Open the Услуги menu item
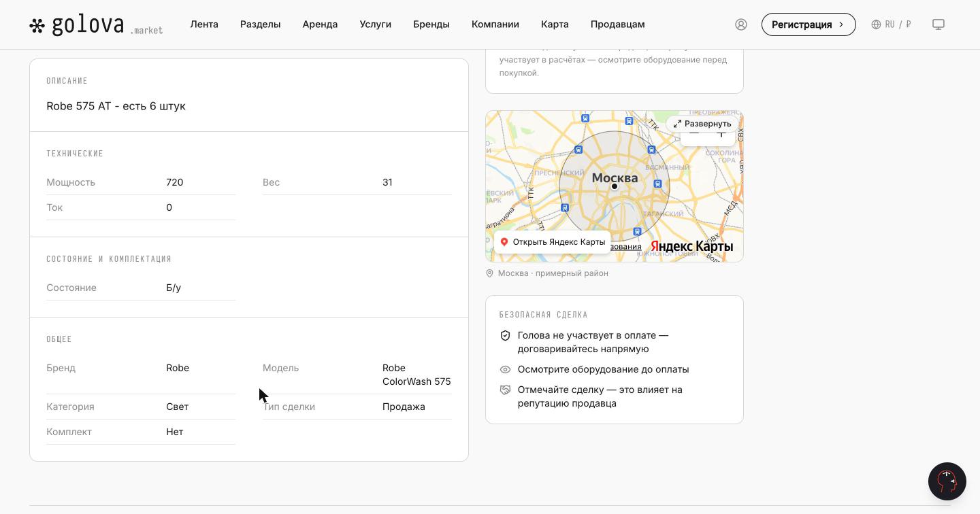The image size is (980, 514). click(376, 24)
